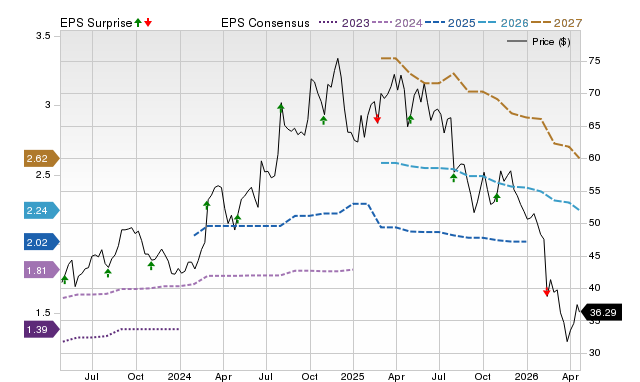
Task: Click the 30 label on the price axis
Action: tap(594, 353)
